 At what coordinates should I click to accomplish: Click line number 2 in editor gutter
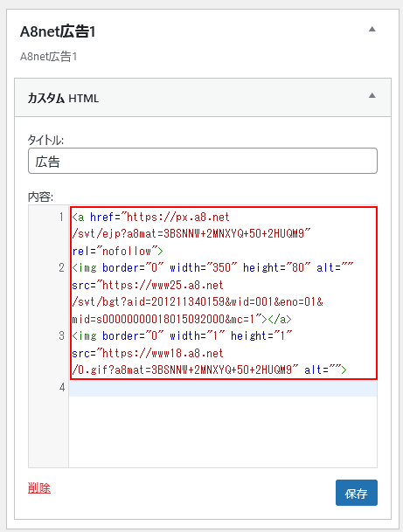coord(61,267)
